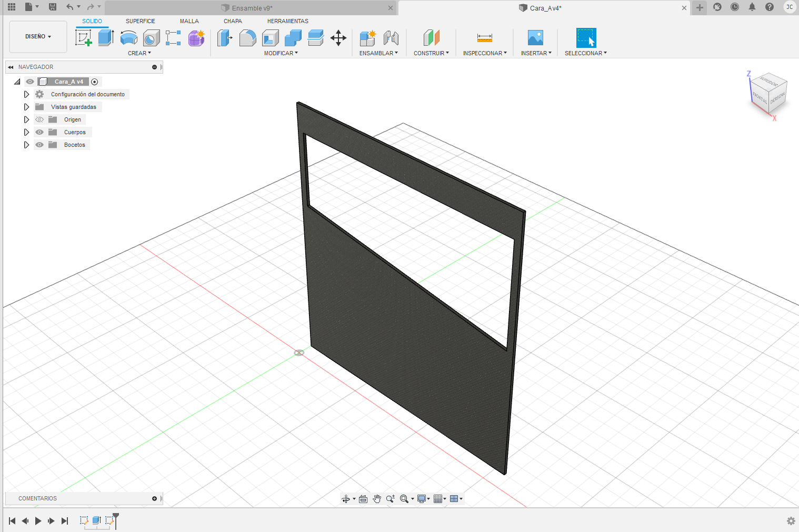Toggle visibility of Cara_A v4 component
Screen dimensions: 799x532
coord(30,82)
